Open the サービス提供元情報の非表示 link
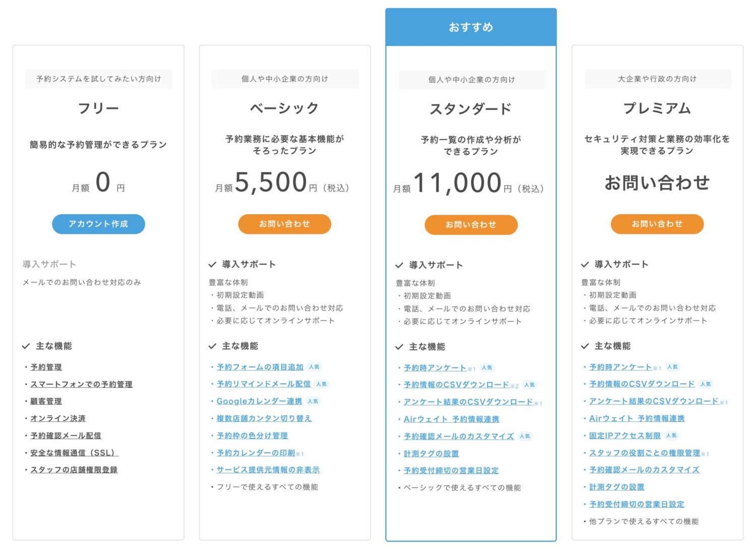756x551 pixels. coord(268,470)
